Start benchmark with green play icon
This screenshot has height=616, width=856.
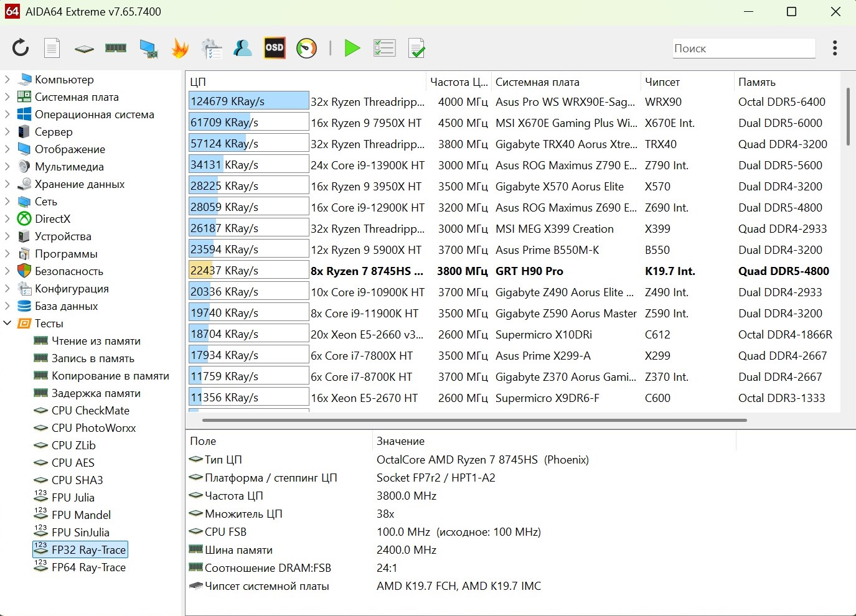tap(352, 48)
